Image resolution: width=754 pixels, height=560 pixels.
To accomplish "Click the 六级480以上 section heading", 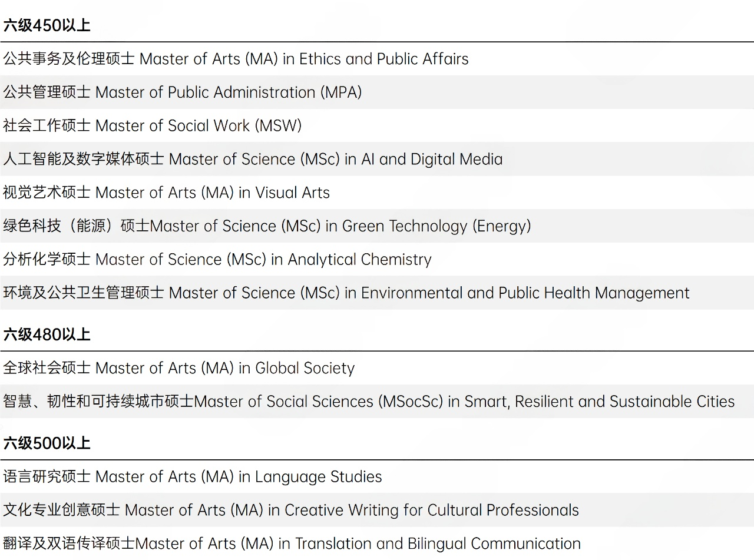I will tap(47, 335).
